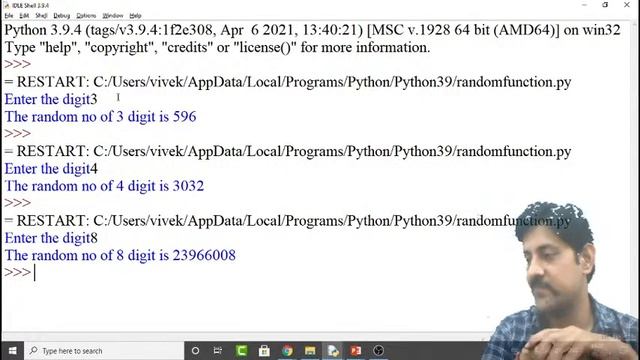Click the 'Enter the digit8' line

[51, 238]
